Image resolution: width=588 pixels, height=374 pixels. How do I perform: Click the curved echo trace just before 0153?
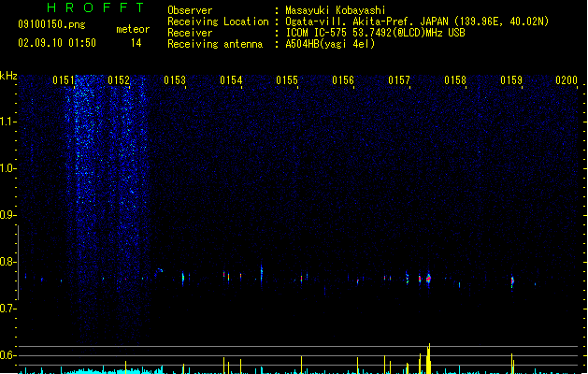tap(159, 271)
